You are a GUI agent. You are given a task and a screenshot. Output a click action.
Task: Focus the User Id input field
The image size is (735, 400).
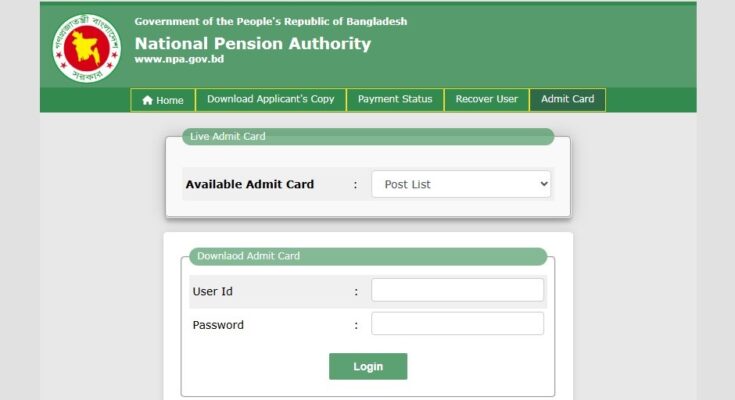457,290
